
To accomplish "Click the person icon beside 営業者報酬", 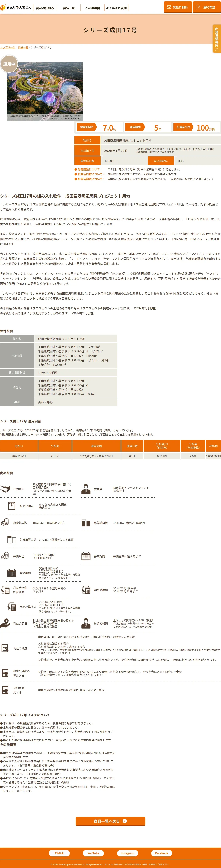I will pos(86,624).
